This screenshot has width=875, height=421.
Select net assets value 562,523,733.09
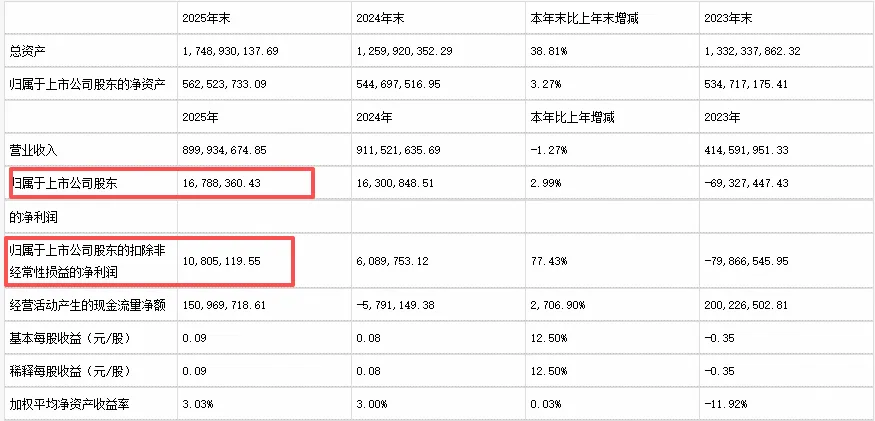(x=224, y=84)
